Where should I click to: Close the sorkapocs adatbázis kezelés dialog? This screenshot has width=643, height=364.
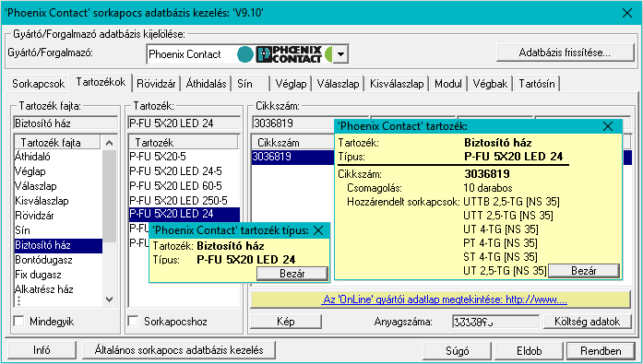click(x=627, y=13)
